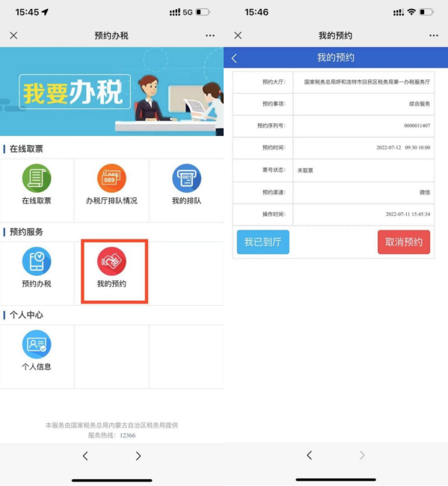Screen dimensions: 448x486
Task: Tap the 15:46 clock
Action: (257, 12)
